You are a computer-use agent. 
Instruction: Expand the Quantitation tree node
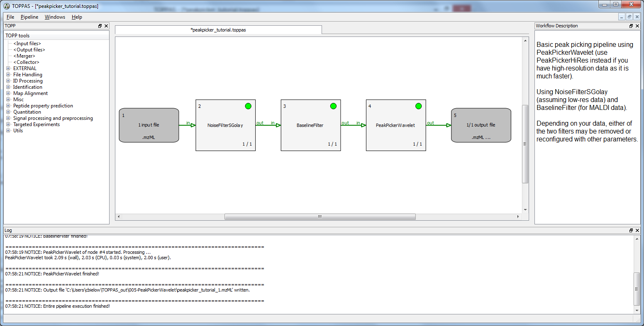click(8, 112)
